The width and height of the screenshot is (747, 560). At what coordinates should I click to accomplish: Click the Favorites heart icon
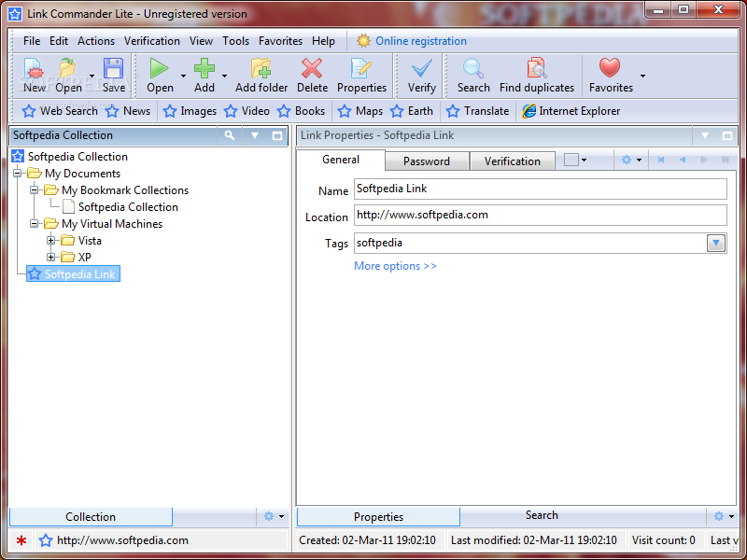tap(611, 76)
